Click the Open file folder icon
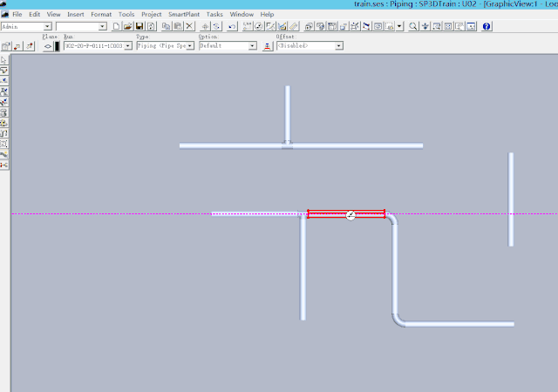This screenshot has width=558, height=392. coord(128,26)
